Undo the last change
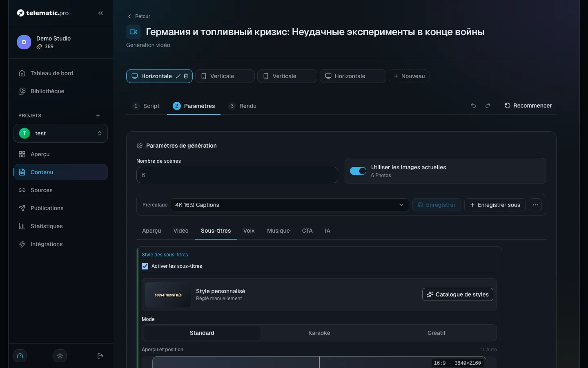This screenshot has height=368, width=588. click(x=473, y=105)
